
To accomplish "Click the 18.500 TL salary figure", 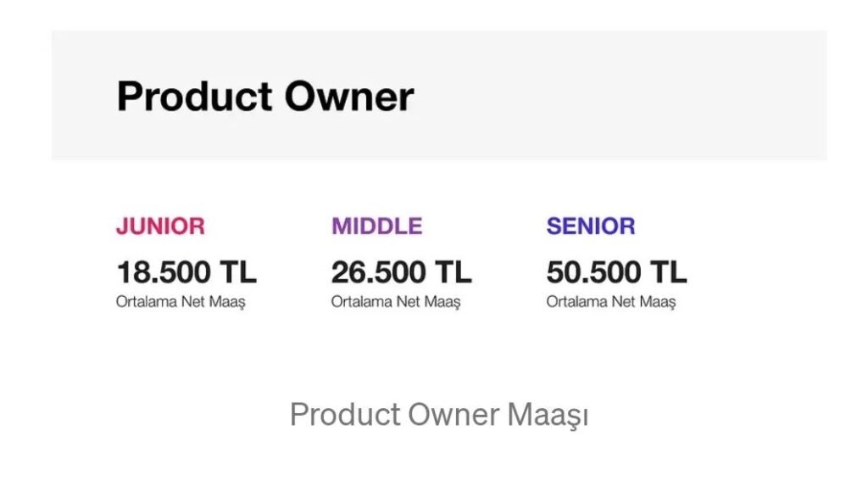I will click(186, 272).
